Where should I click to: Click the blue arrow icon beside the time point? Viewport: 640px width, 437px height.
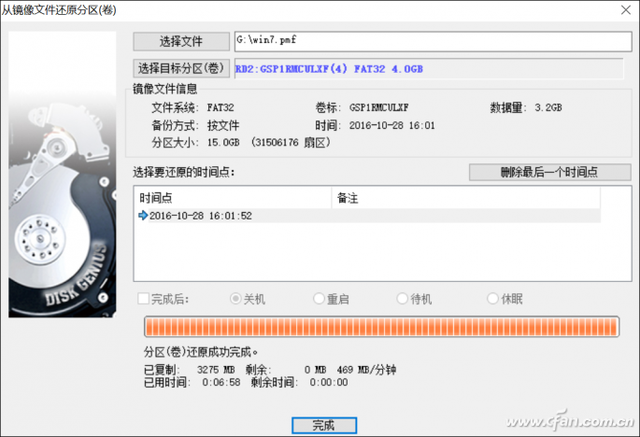coord(143,215)
